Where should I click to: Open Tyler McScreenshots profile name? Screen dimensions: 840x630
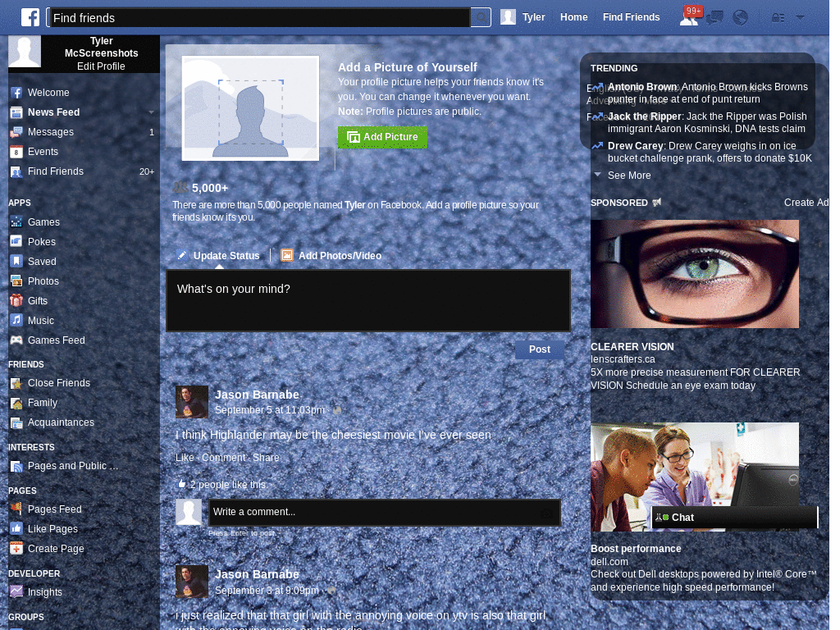(x=101, y=47)
